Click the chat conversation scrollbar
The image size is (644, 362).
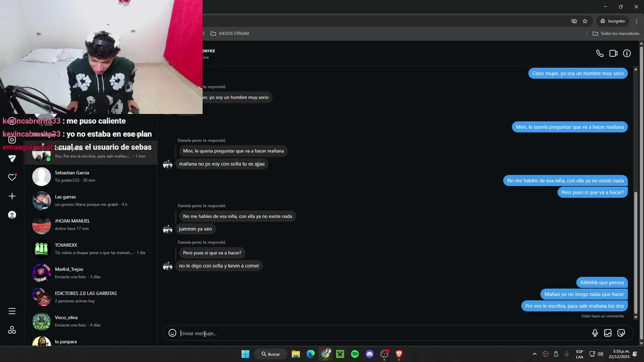635,255
